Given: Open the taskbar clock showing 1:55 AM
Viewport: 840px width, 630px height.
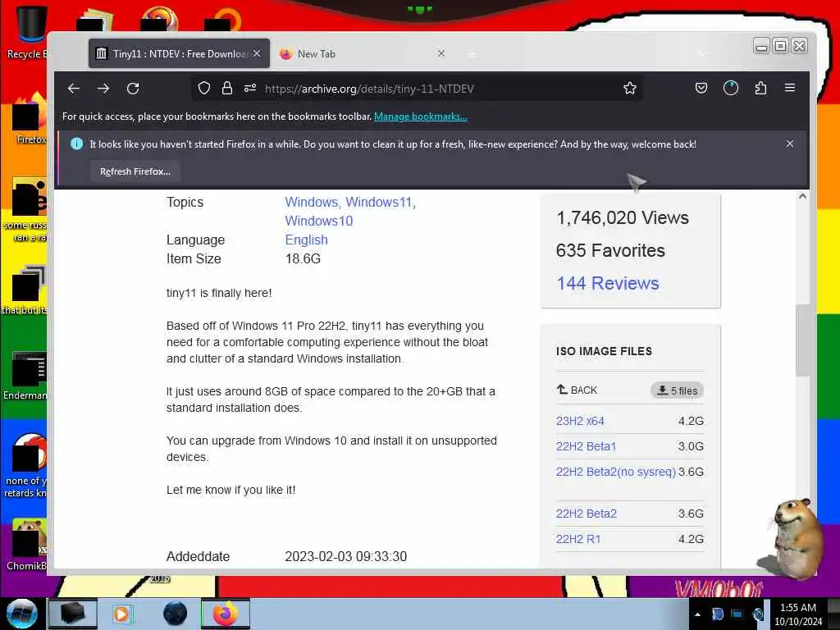Looking at the screenshot, I should (x=798, y=614).
